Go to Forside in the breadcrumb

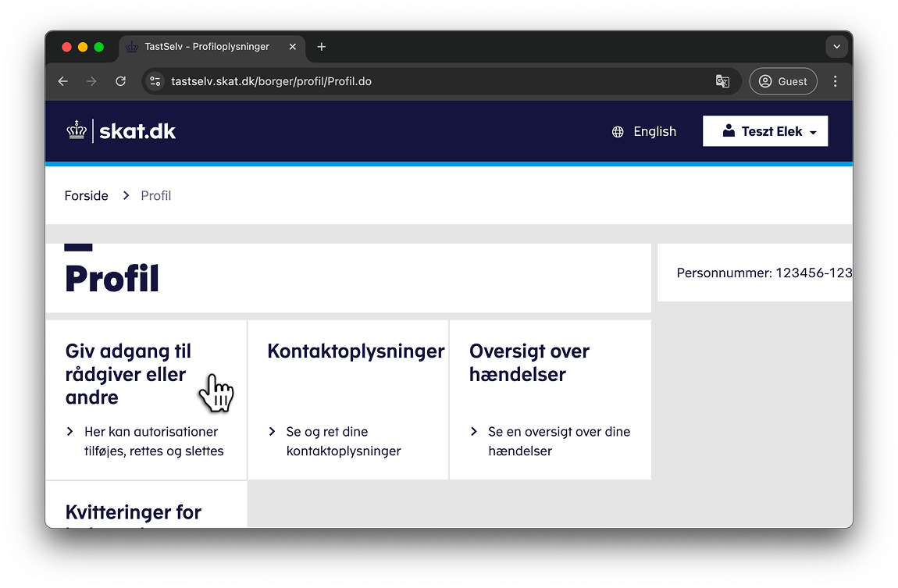tap(86, 196)
